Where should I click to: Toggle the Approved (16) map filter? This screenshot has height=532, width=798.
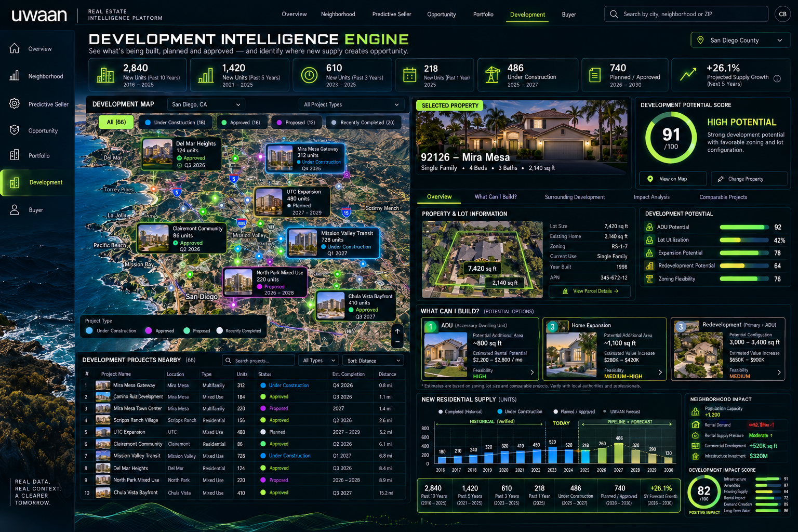242,123
